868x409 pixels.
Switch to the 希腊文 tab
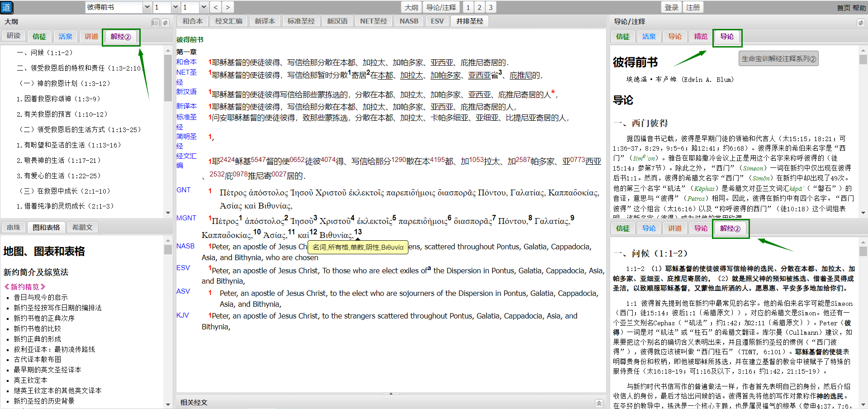(x=82, y=228)
